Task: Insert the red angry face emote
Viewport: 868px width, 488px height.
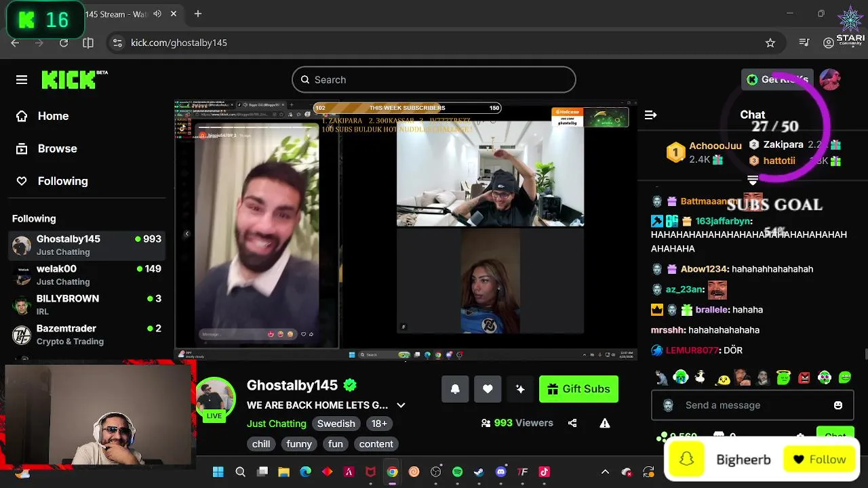Action: click(x=804, y=378)
